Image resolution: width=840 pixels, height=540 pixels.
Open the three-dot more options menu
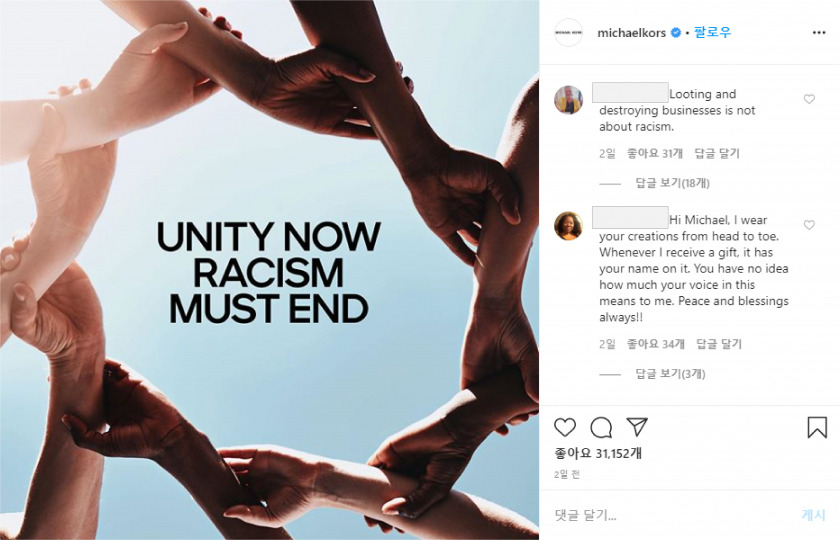point(819,33)
